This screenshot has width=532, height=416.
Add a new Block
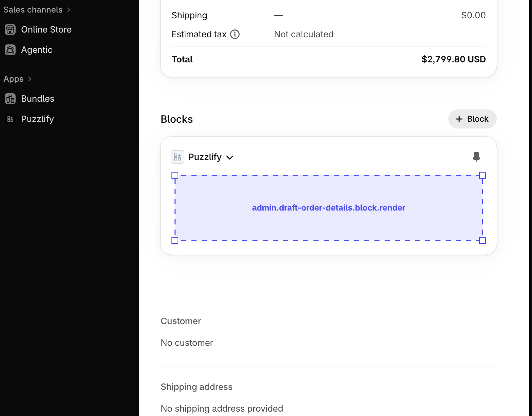(x=472, y=119)
